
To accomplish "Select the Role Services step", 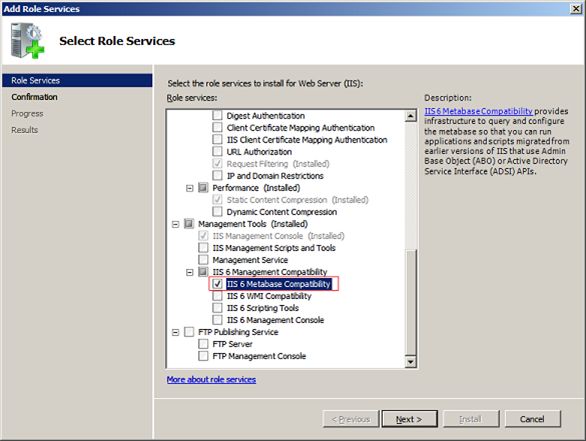I will (77, 81).
